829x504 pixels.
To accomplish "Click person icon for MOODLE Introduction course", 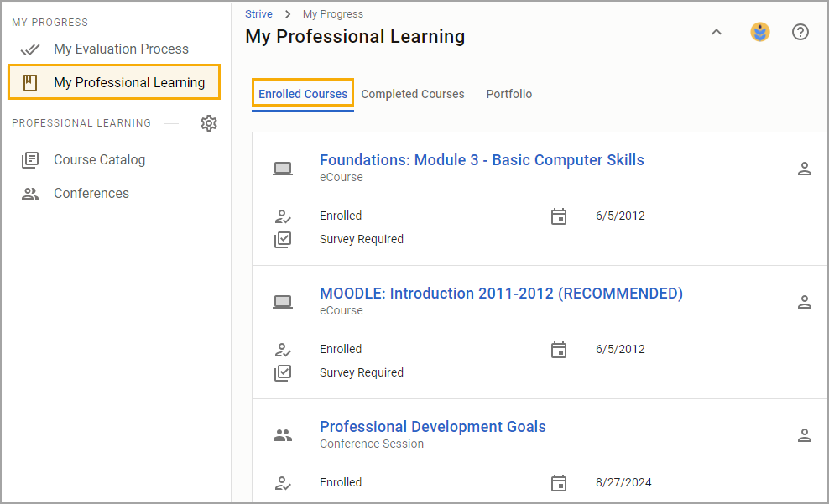I will [x=804, y=302].
